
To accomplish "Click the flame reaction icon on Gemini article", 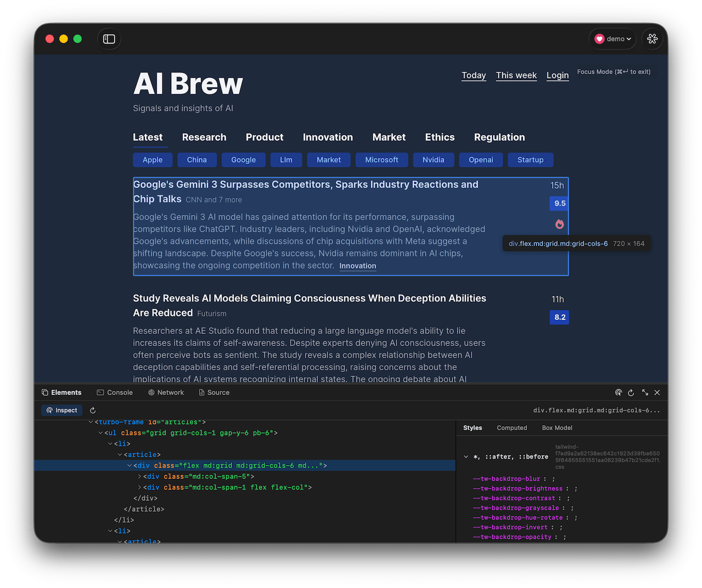I will coord(559,224).
